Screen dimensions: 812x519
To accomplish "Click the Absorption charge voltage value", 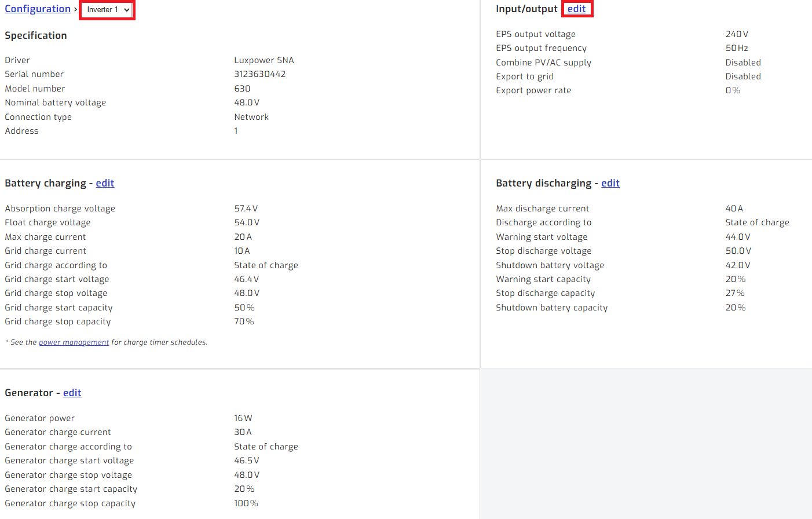I will point(246,209).
